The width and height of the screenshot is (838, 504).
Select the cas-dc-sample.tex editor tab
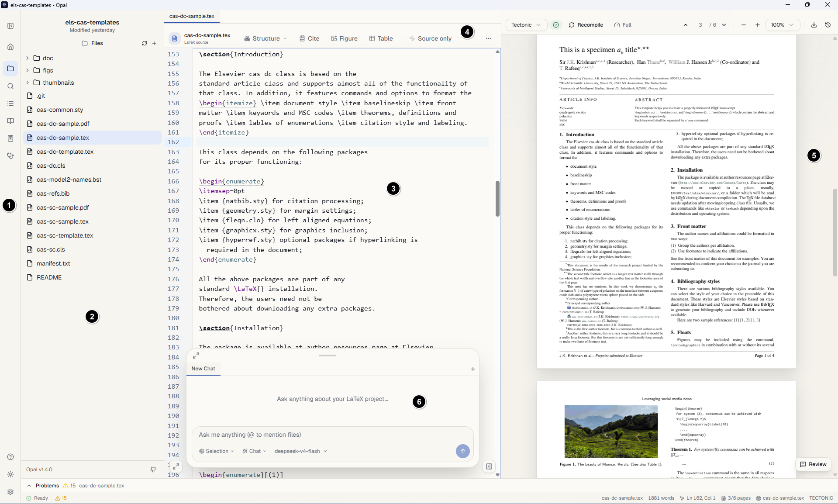(x=192, y=16)
